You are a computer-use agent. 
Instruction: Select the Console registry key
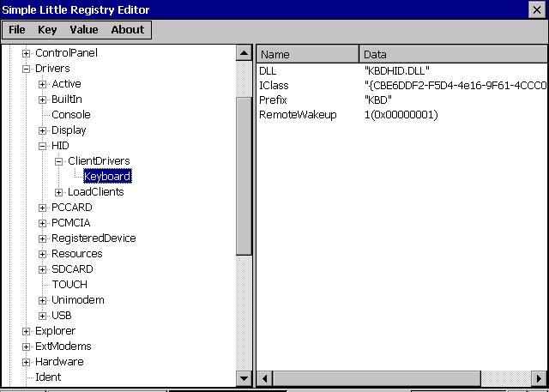pos(70,115)
